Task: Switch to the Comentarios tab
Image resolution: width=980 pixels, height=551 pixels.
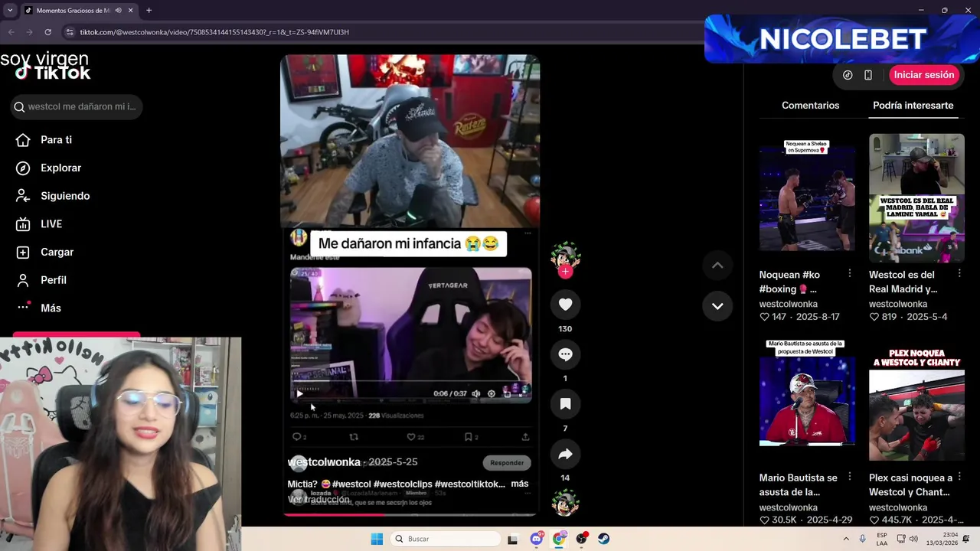Action: [810, 106]
